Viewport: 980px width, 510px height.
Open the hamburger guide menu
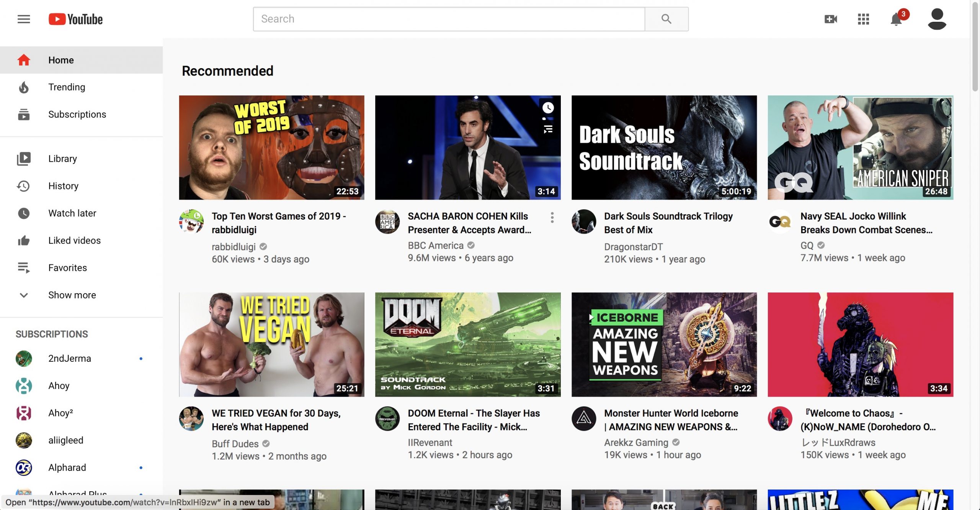tap(24, 19)
